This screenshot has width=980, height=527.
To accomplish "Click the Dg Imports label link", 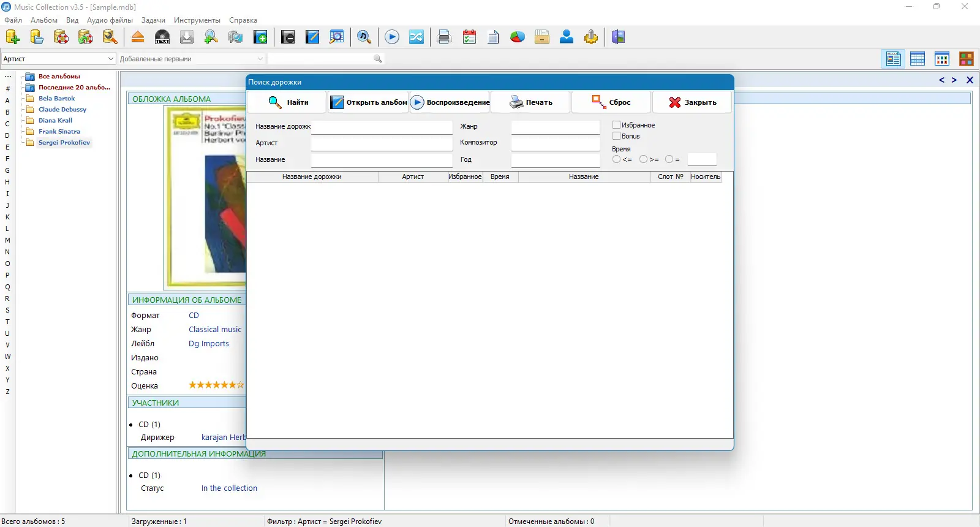I will click(x=209, y=344).
